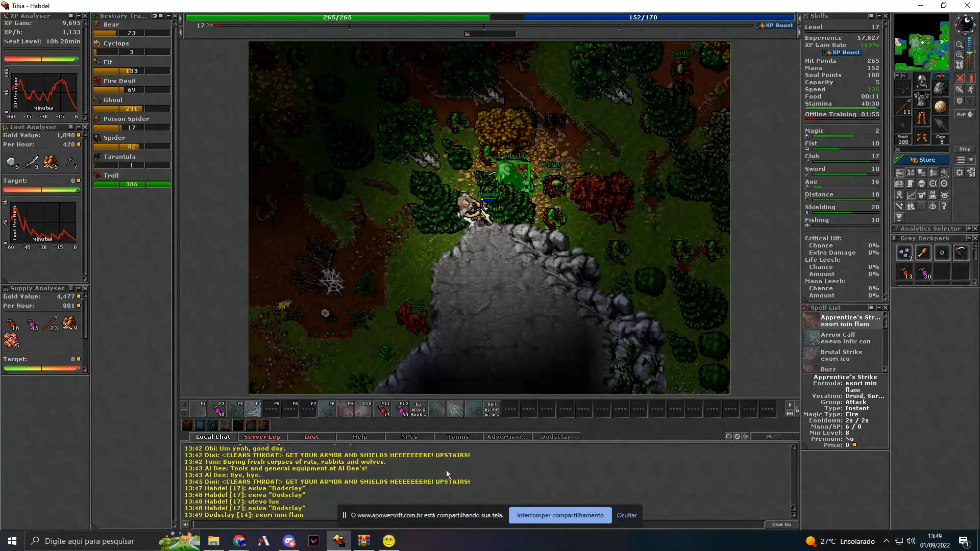Screen dimensions: 980x551
Task: Open the Skills panel menu
Action: [871, 16]
